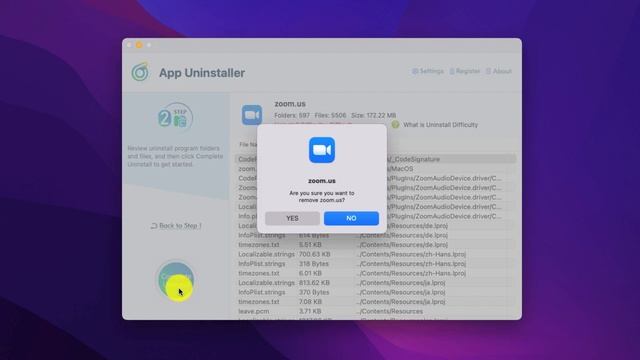Select the leave.pcm file row
640x360 pixels.
pyautogui.click(x=376, y=311)
